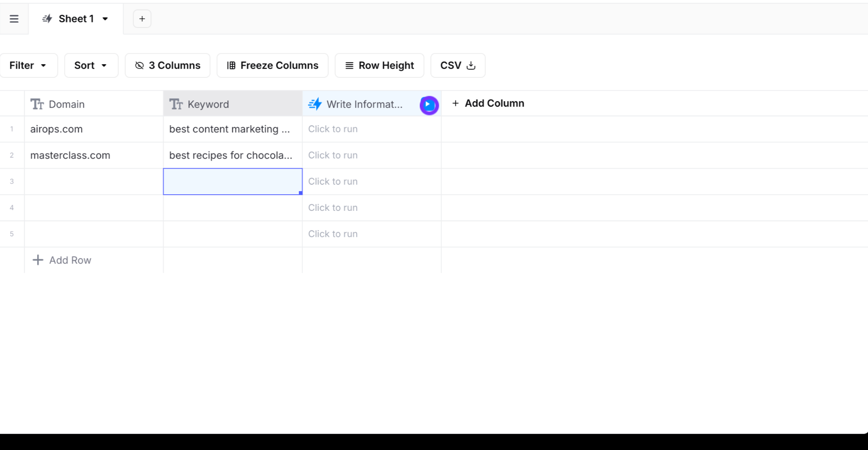Download the sheet using the CSV button
Screen dimensions: 868x450
pyautogui.click(x=457, y=65)
